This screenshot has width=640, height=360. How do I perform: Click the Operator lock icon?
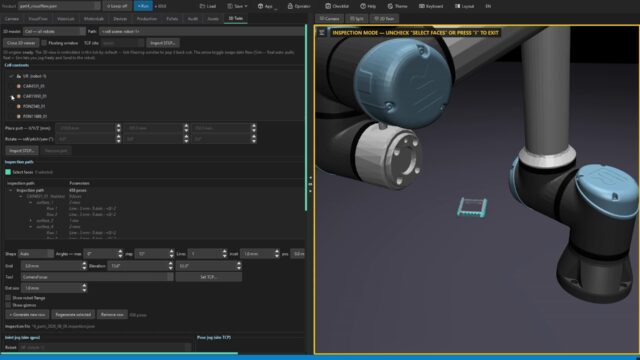290,6
